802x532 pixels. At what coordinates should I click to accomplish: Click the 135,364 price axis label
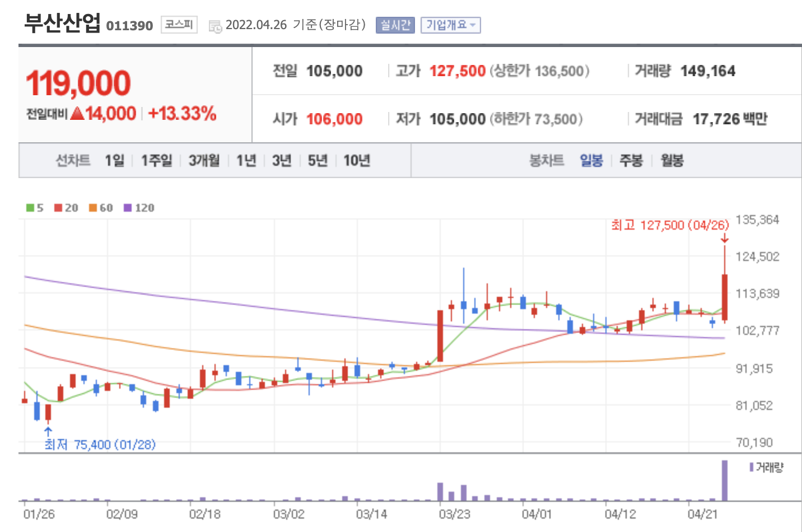(x=757, y=220)
